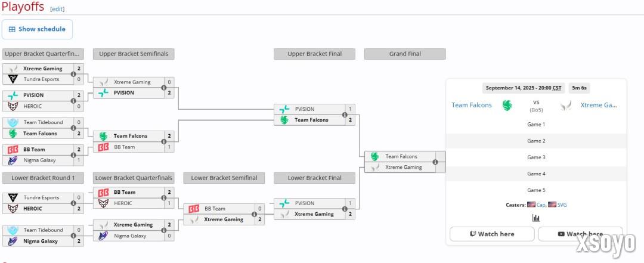This screenshot has width=644, height=263.
Task: Click YouTube Watch here button
Action: pyautogui.click(x=580, y=234)
